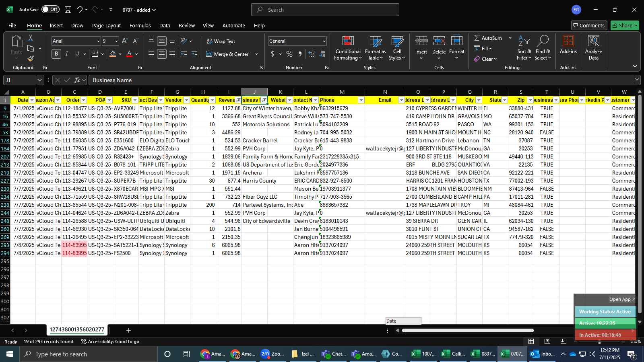Viewport: 644px width, 362px height.
Task: Increase font size with the larger A icon
Action: tap(125, 41)
